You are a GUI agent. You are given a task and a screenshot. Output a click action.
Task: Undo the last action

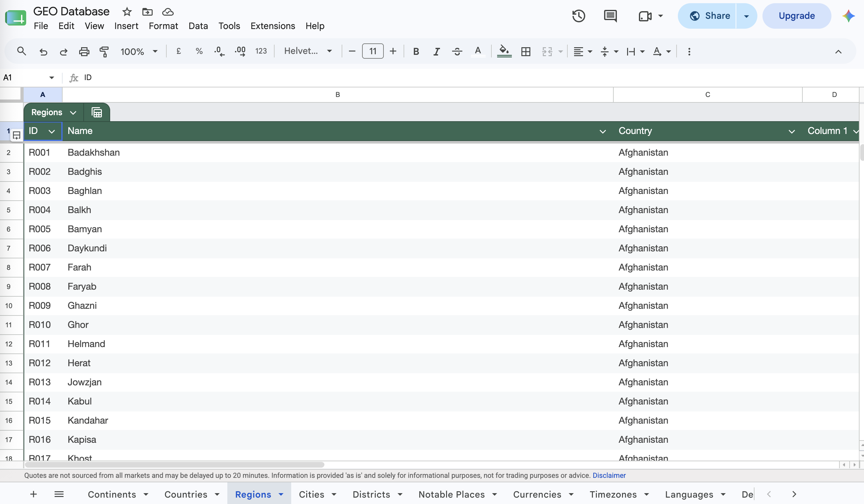pyautogui.click(x=43, y=51)
